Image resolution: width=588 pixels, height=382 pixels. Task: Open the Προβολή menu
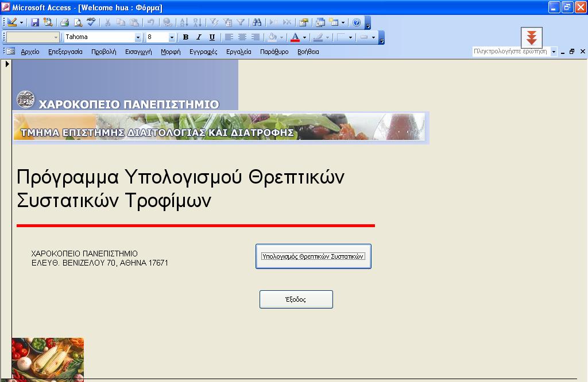click(104, 52)
